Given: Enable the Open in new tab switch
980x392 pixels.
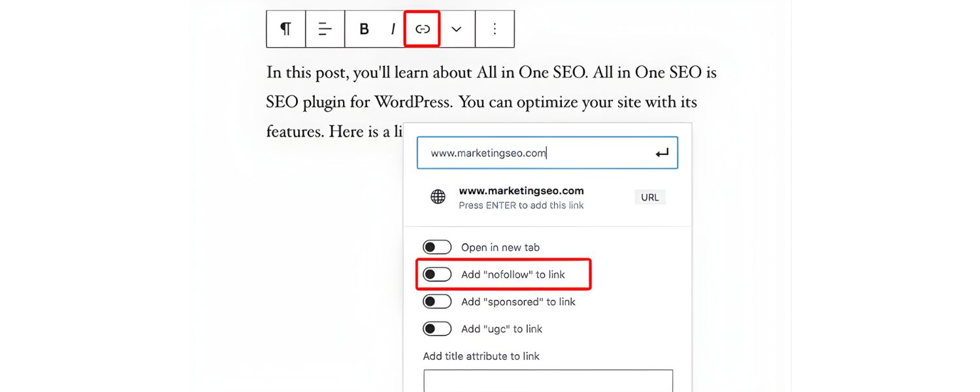Looking at the screenshot, I should coord(437,247).
